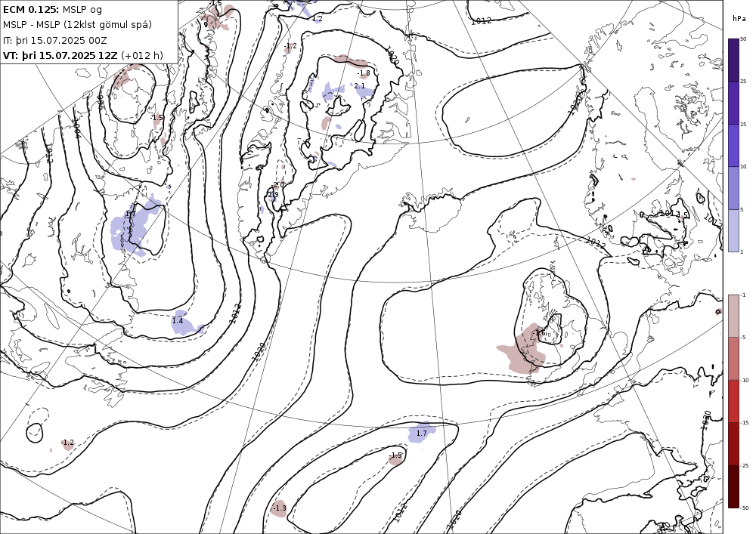Select the -15 to -25 hPa dark red swatch
Viewport: 756px width, 534px height.
click(733, 443)
